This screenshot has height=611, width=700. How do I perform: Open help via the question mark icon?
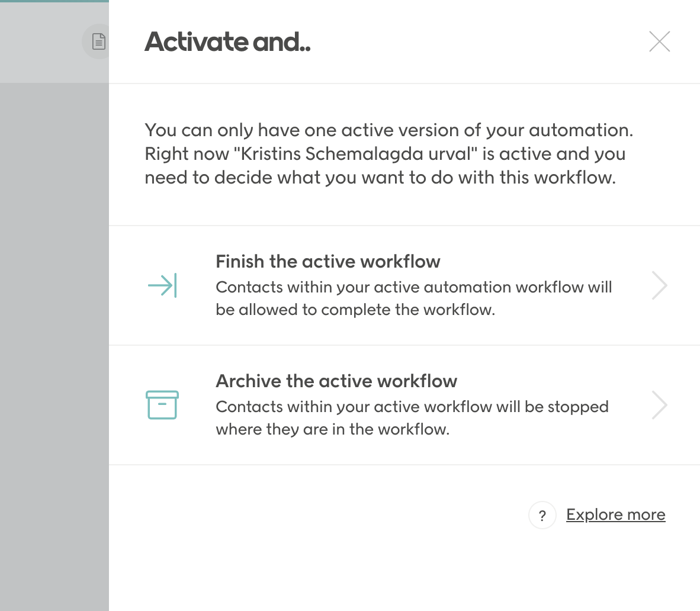point(542,515)
